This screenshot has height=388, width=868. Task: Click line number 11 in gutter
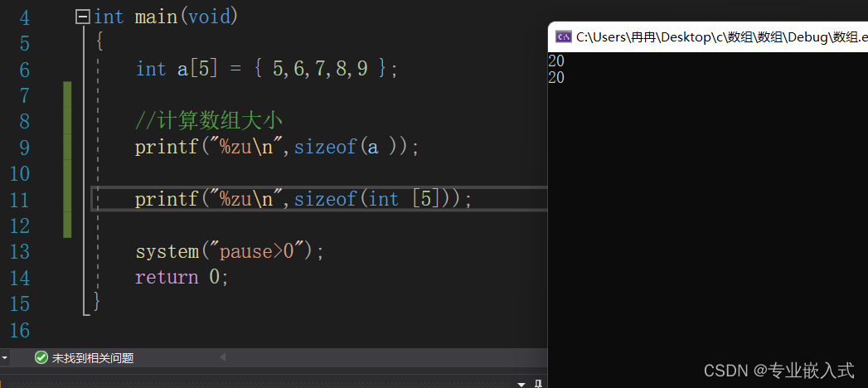coord(19,200)
